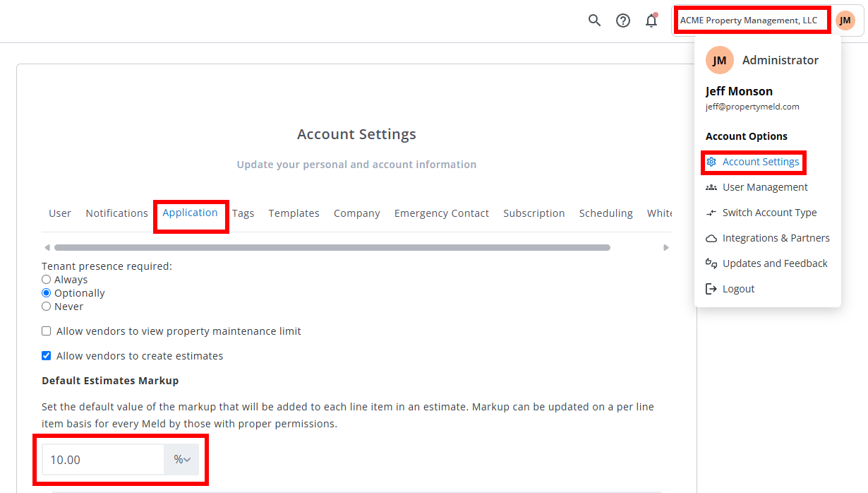Click the default markup value field
The image size is (868, 493).
click(x=103, y=460)
